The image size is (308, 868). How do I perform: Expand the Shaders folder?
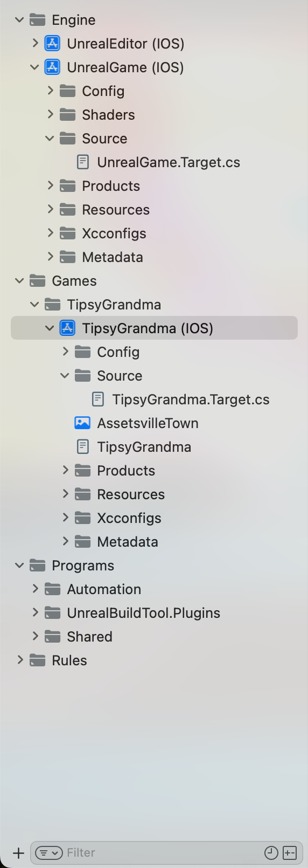(x=50, y=114)
